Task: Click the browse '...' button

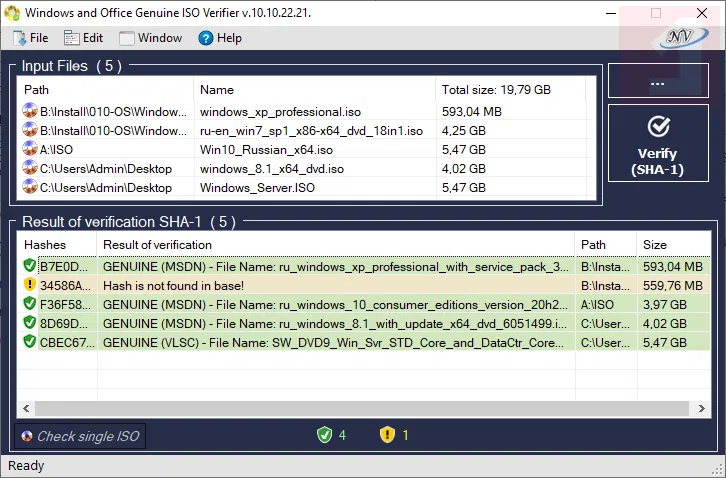Action: (x=658, y=81)
